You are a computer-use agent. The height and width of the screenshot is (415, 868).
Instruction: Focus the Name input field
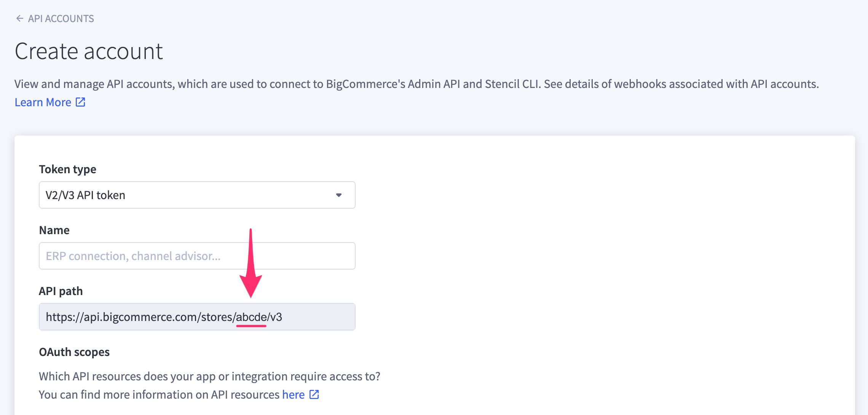pyautogui.click(x=197, y=256)
